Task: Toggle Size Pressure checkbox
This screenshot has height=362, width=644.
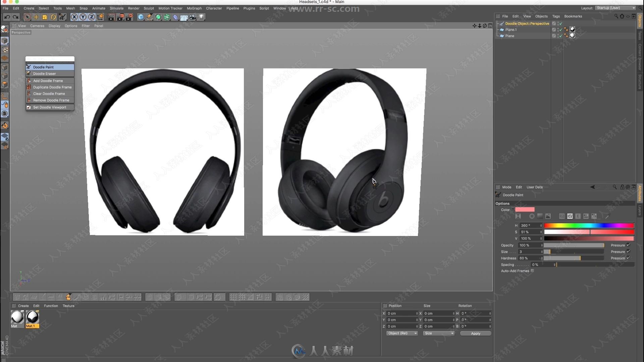Action: pos(628,251)
